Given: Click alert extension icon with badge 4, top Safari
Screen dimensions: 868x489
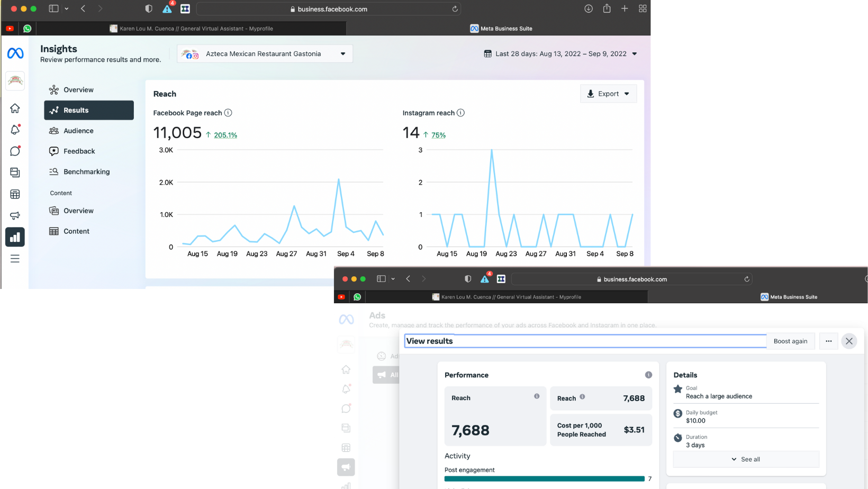Looking at the screenshot, I should (x=167, y=8).
